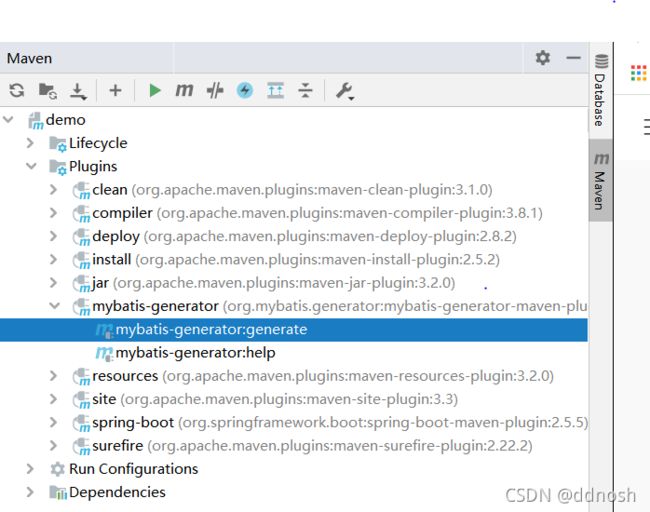The height and width of the screenshot is (512, 650).
Task: Hide the Maven tool window
Action: (x=573, y=58)
